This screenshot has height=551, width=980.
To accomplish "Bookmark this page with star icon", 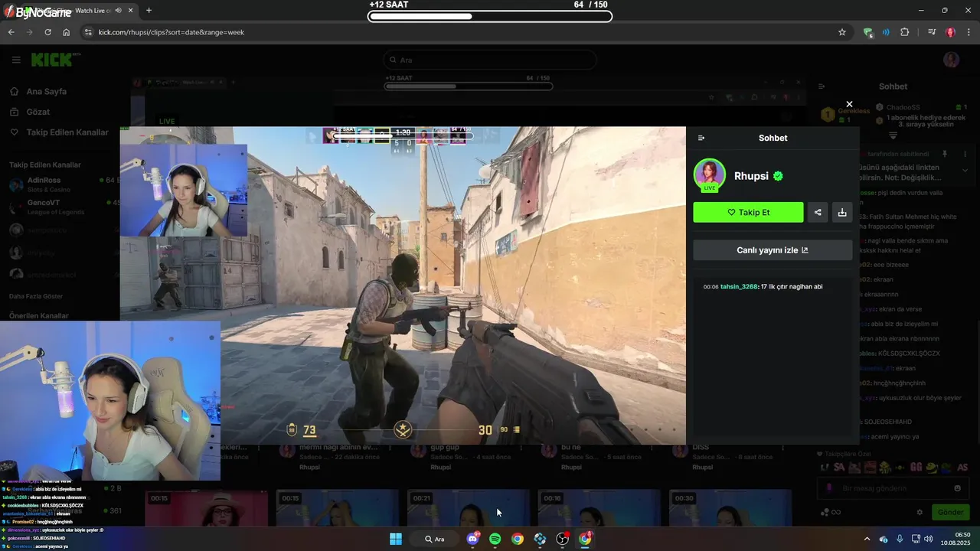I will 842,32.
